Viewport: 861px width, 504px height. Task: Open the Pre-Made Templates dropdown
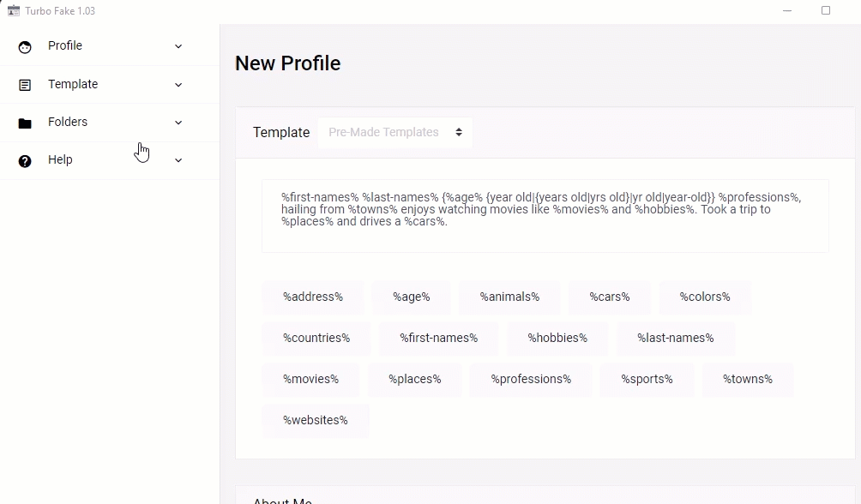[x=394, y=132]
